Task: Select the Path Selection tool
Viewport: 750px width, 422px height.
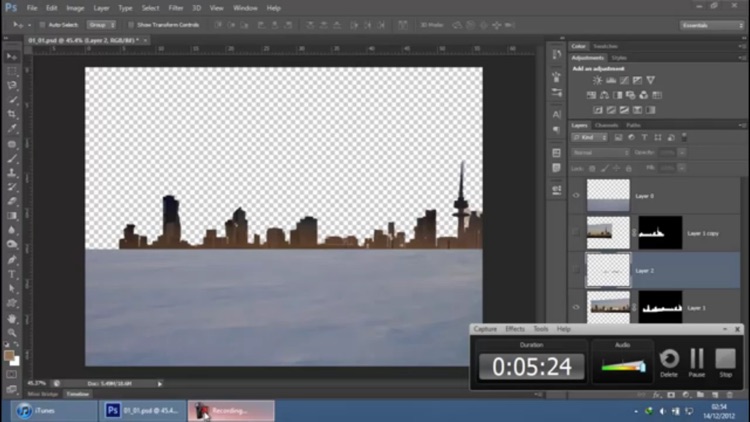Action: (x=12, y=289)
